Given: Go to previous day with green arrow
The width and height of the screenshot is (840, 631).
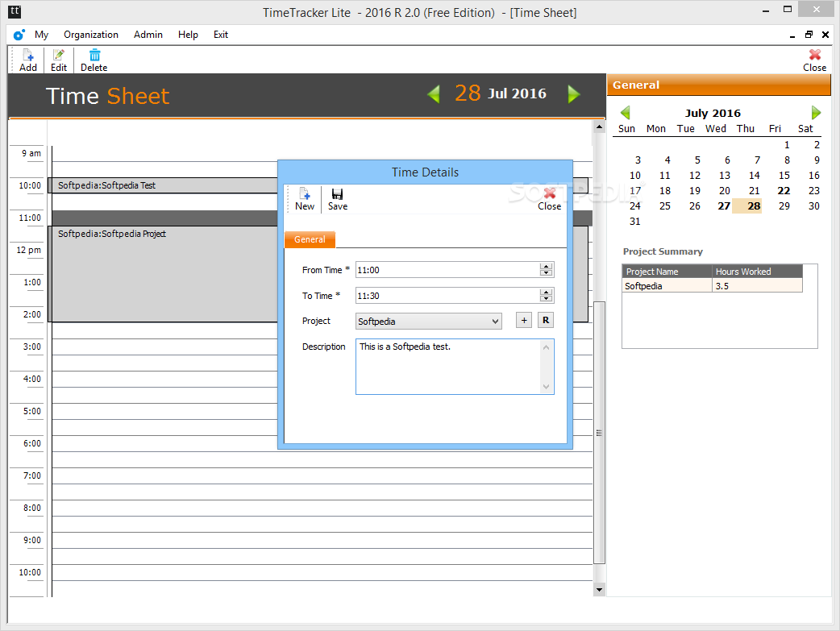Looking at the screenshot, I should point(434,94).
